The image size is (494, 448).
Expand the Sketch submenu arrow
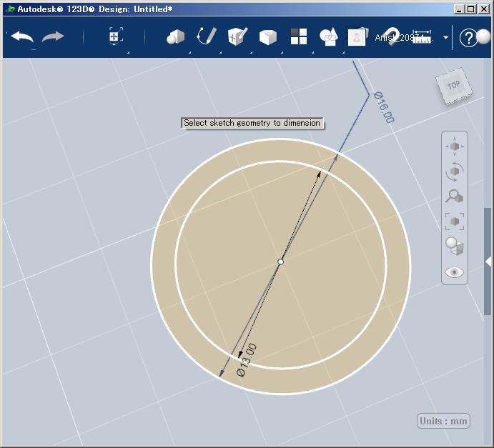tap(220, 53)
